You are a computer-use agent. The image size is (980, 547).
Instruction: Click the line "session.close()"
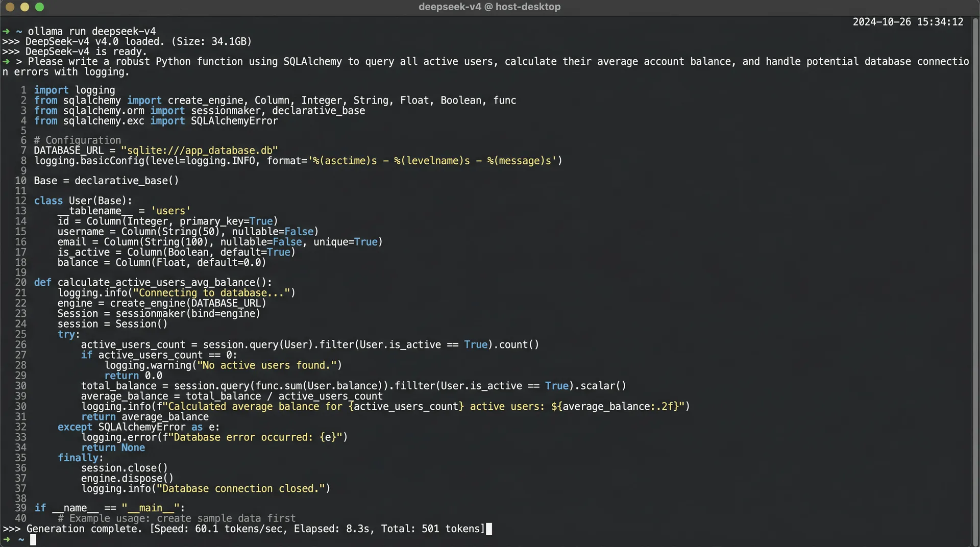click(124, 468)
